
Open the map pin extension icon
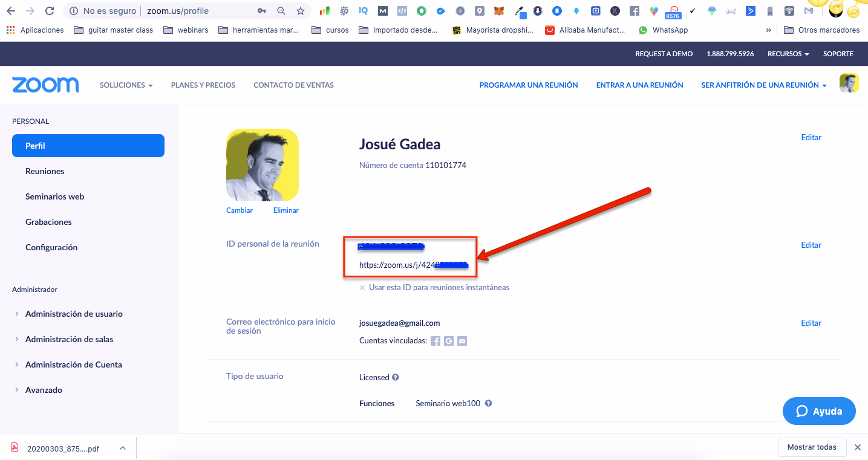pyautogui.click(x=480, y=11)
